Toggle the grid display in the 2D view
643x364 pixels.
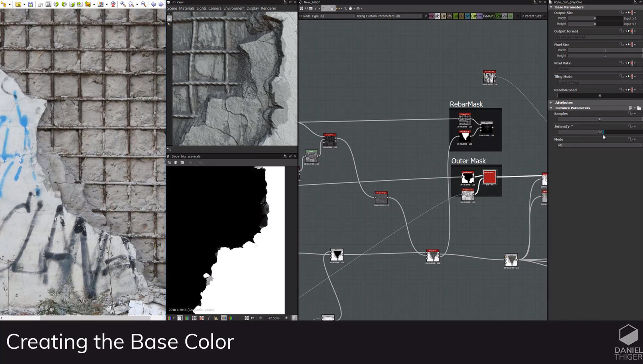pos(194,318)
